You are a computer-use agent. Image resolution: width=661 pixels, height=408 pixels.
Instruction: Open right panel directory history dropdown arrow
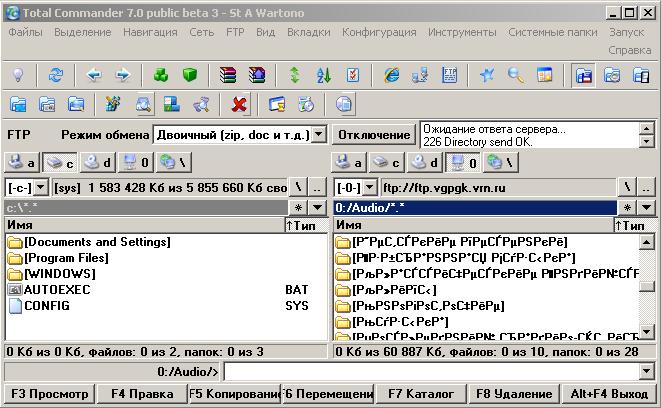(x=646, y=207)
